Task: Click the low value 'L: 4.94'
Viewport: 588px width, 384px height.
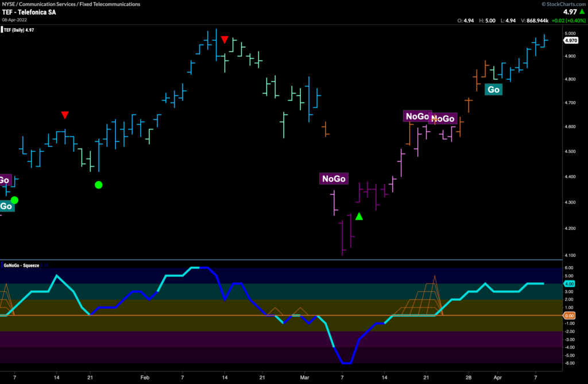Action: pos(508,21)
